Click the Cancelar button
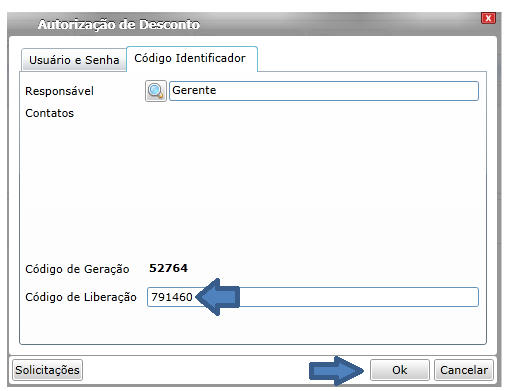 click(464, 370)
